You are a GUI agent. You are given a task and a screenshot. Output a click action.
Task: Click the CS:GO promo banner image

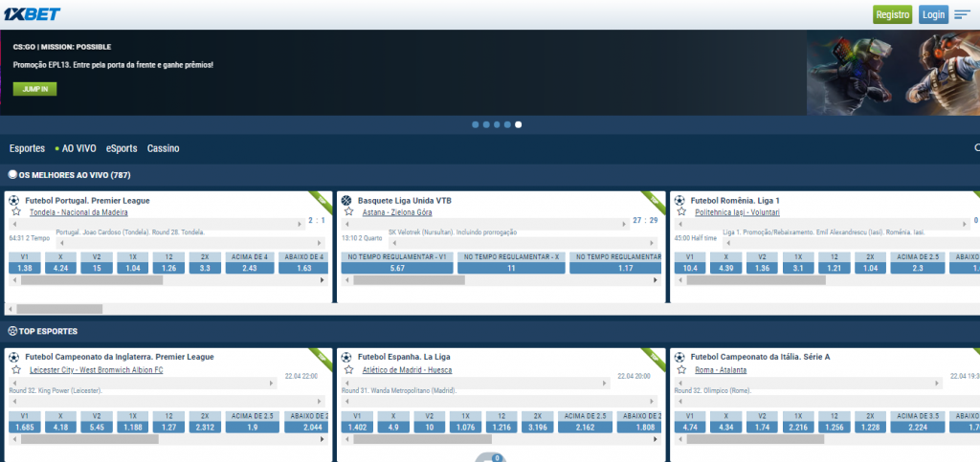(x=893, y=73)
